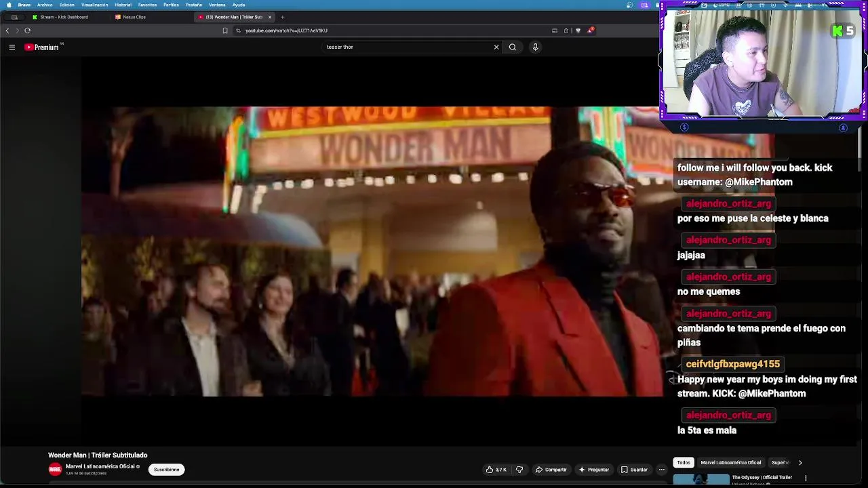Open the Historial menu
The width and height of the screenshot is (868, 488).
123,5
